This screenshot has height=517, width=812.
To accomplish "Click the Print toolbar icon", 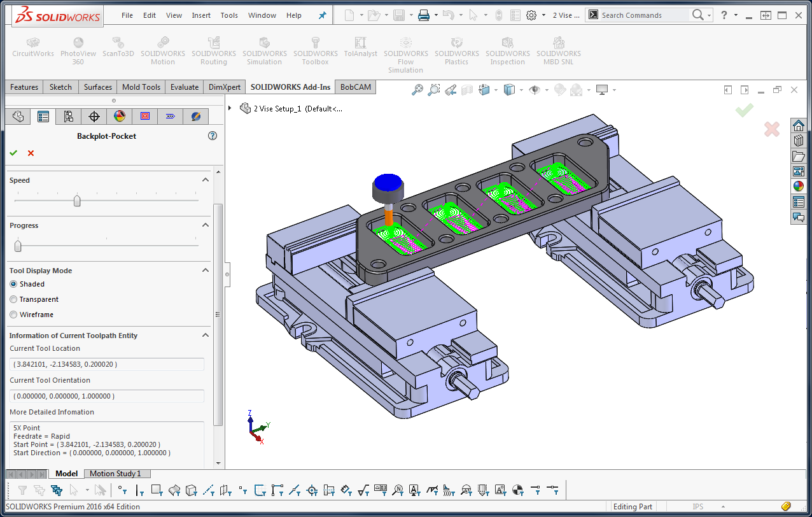I will pyautogui.click(x=424, y=15).
